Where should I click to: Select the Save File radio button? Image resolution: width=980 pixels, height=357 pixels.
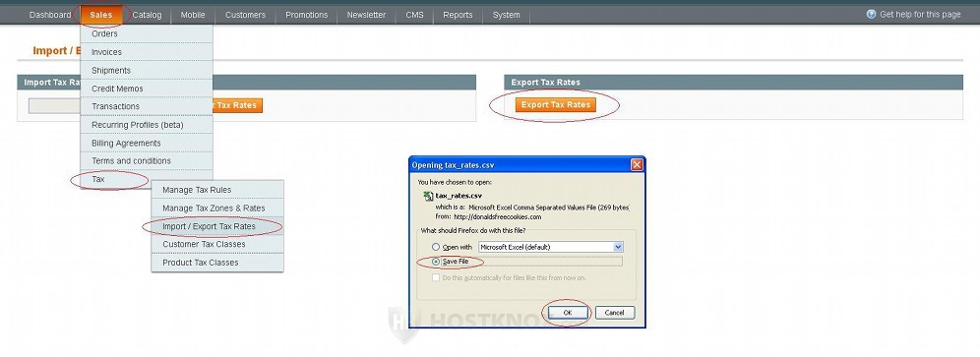(x=436, y=262)
